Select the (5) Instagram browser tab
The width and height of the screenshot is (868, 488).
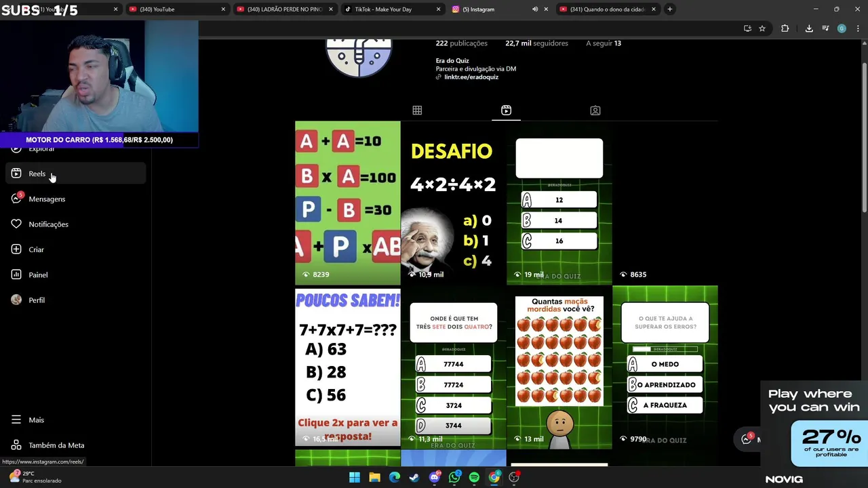pyautogui.click(x=488, y=9)
